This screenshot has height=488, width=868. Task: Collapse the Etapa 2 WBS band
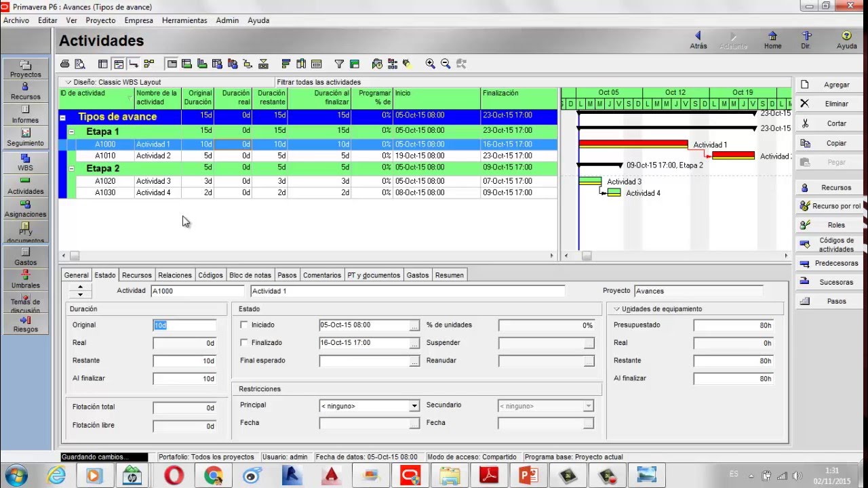click(x=71, y=169)
